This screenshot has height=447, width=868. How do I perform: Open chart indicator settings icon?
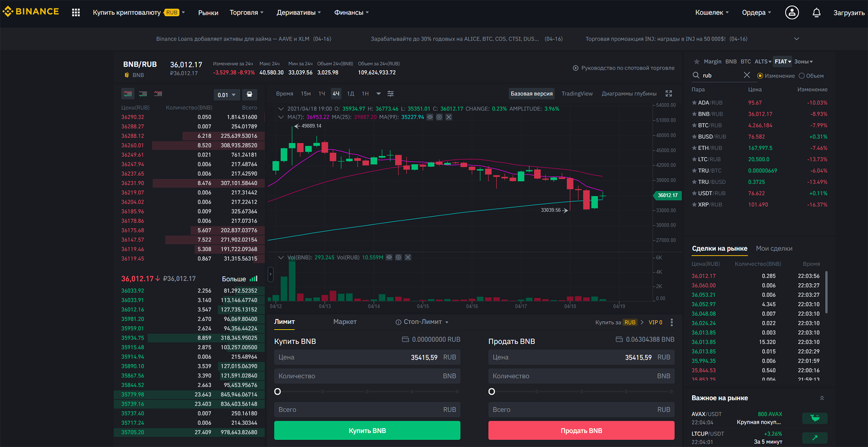(391, 94)
